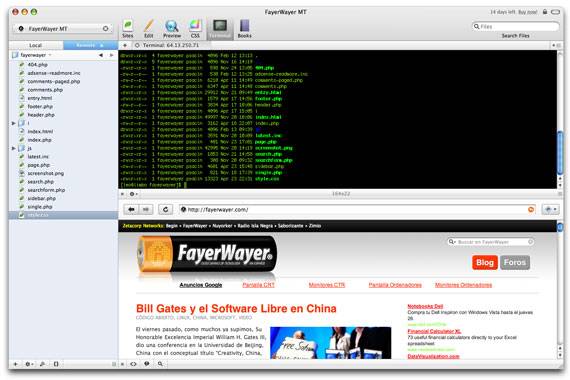Select index.html file
570x380 pixels.
(40, 132)
